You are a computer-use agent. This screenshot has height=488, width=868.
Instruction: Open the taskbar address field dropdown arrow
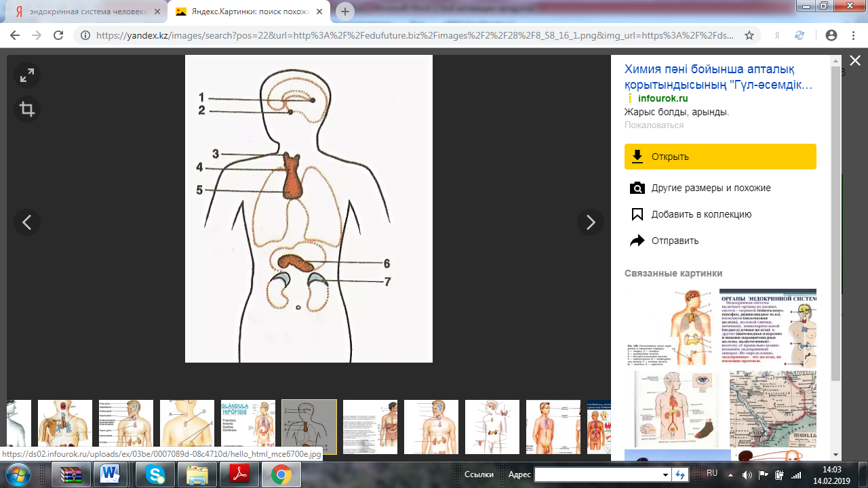(666, 474)
